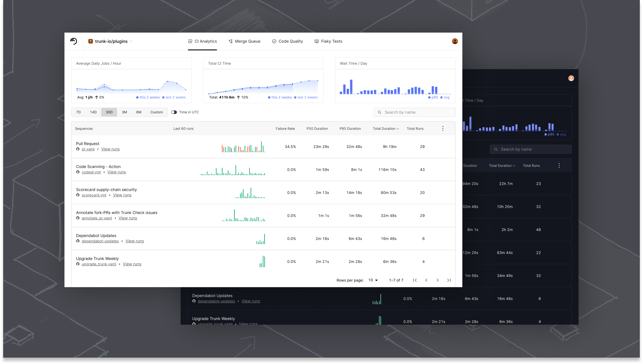Screen dimensions: 643x364
Task: Open the annotate_pr.yaml workflow link
Action: [x=97, y=218]
